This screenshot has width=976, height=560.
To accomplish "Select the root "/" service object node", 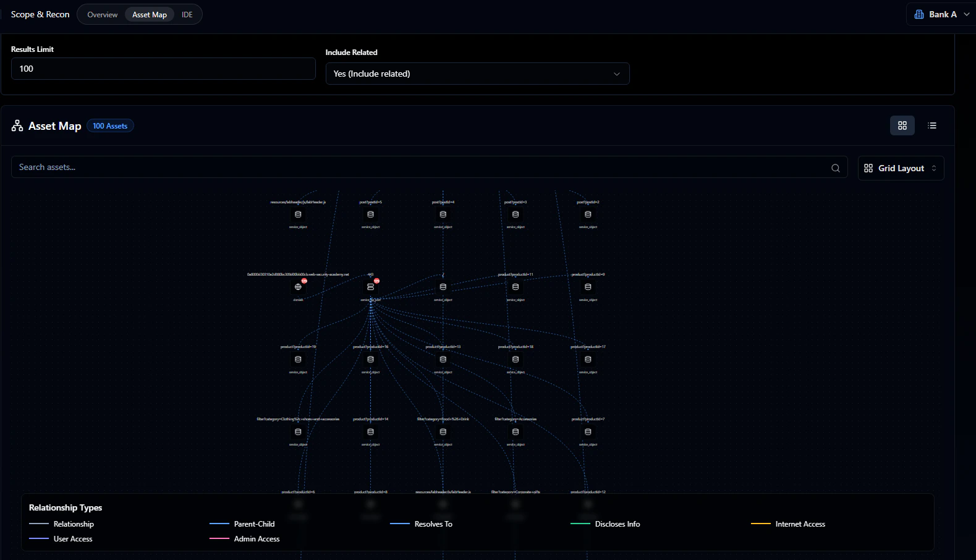I will pos(443,287).
